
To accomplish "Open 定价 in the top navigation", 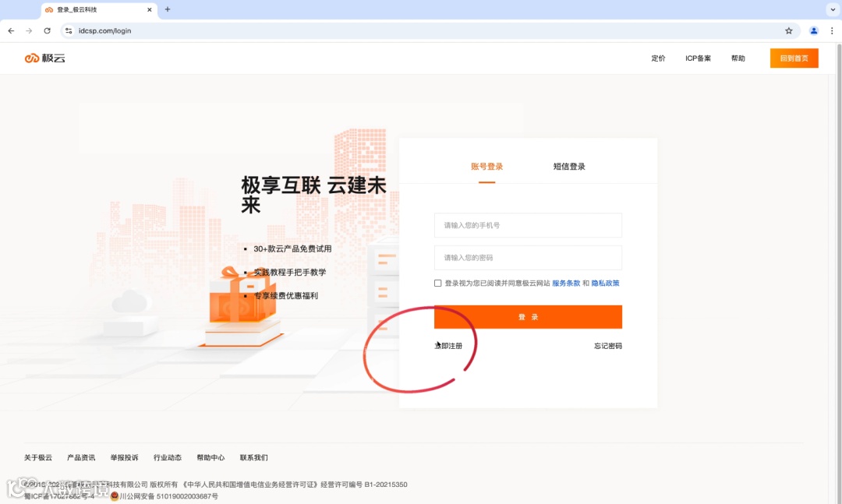I will pyautogui.click(x=658, y=58).
